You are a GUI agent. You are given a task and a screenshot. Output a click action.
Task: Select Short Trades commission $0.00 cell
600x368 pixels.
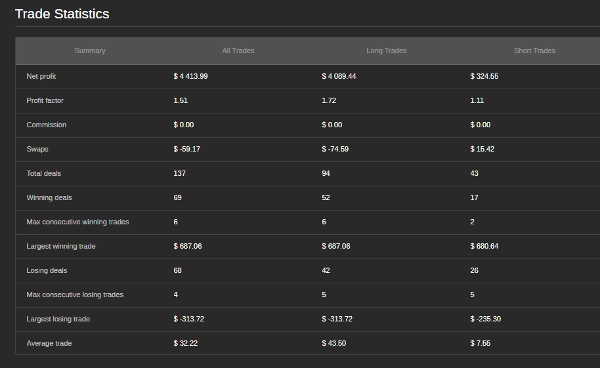click(480, 125)
